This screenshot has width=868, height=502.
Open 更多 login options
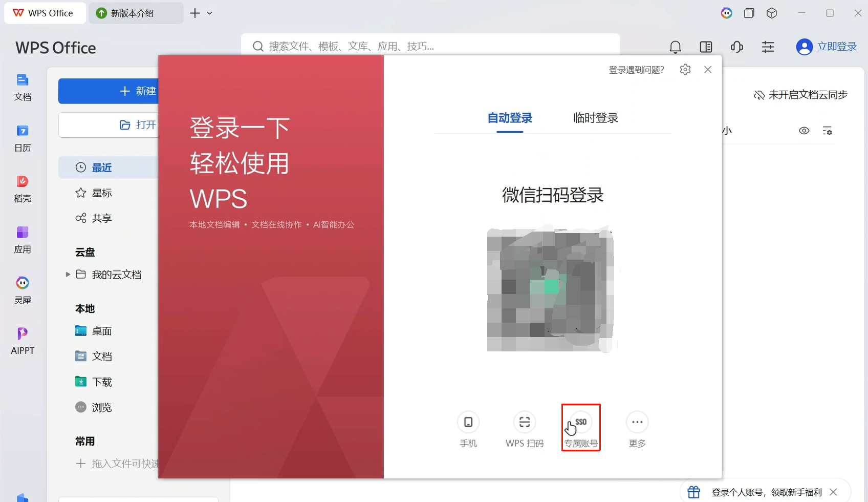(637, 430)
